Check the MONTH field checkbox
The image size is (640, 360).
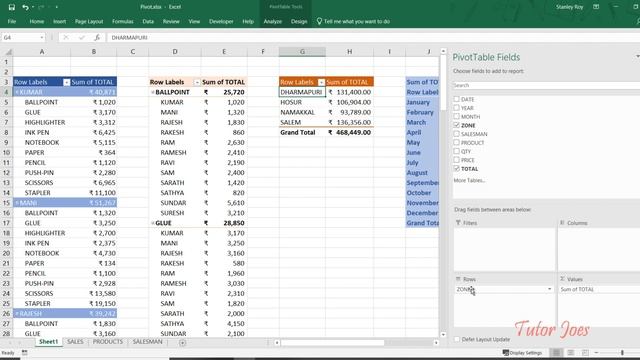coord(456,116)
